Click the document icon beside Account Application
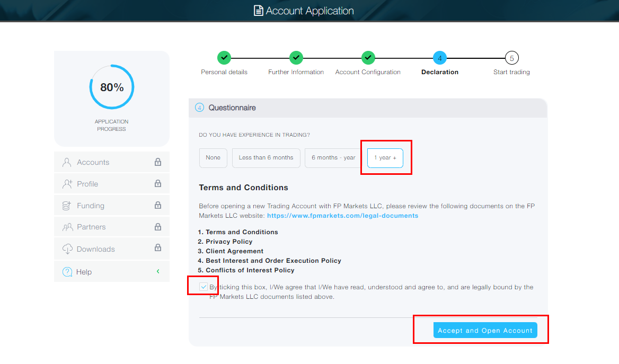 pyautogui.click(x=259, y=11)
